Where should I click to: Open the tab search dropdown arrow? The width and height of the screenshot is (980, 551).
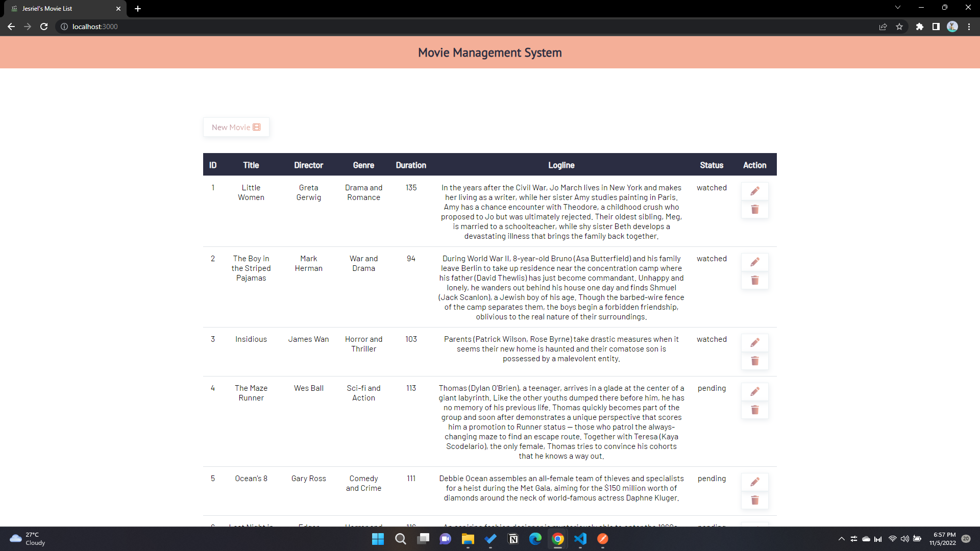tap(897, 7)
